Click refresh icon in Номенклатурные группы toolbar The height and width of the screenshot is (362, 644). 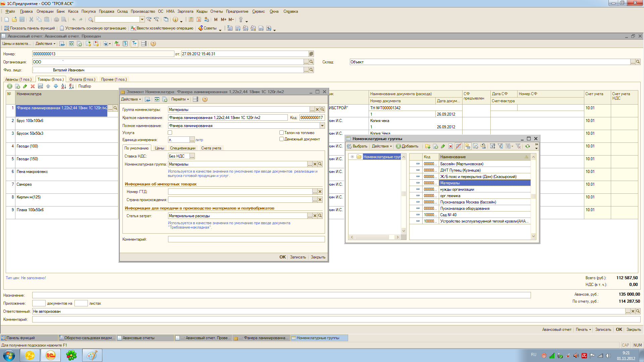pyautogui.click(x=528, y=146)
